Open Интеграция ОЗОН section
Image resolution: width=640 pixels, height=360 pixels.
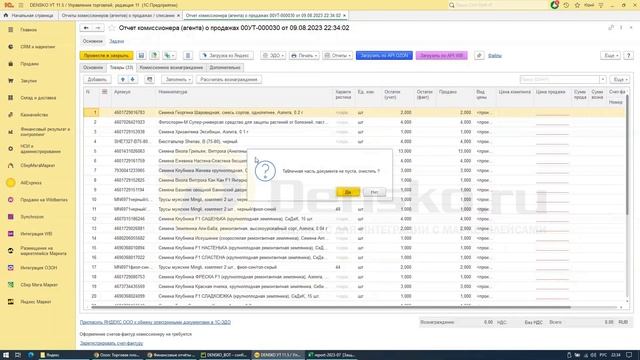coord(38,268)
